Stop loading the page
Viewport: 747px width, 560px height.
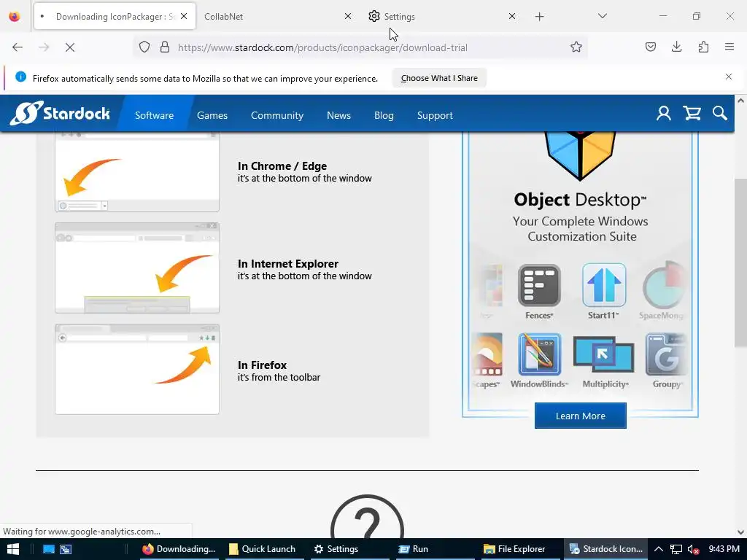coord(69,47)
